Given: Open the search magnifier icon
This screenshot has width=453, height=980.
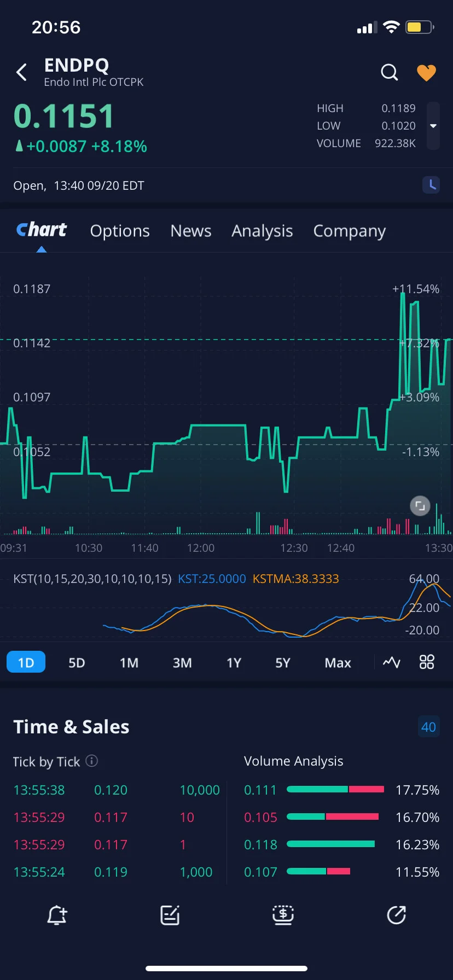Looking at the screenshot, I should [389, 72].
